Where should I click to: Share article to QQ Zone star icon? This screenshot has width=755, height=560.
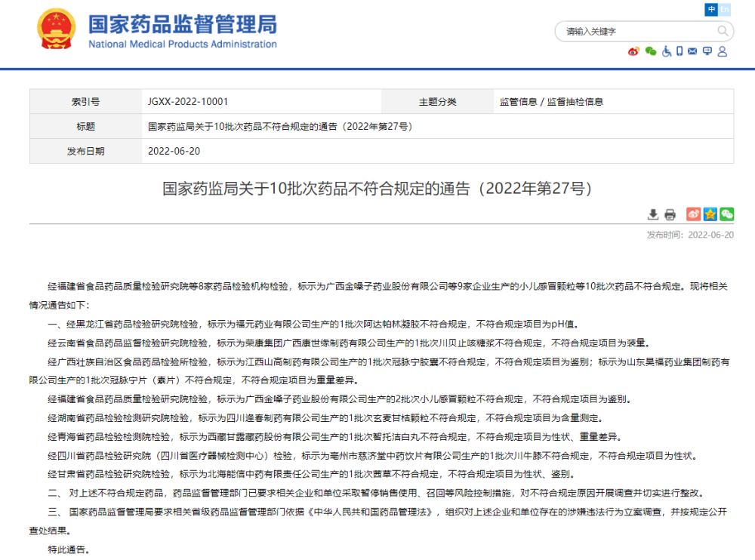710,214
